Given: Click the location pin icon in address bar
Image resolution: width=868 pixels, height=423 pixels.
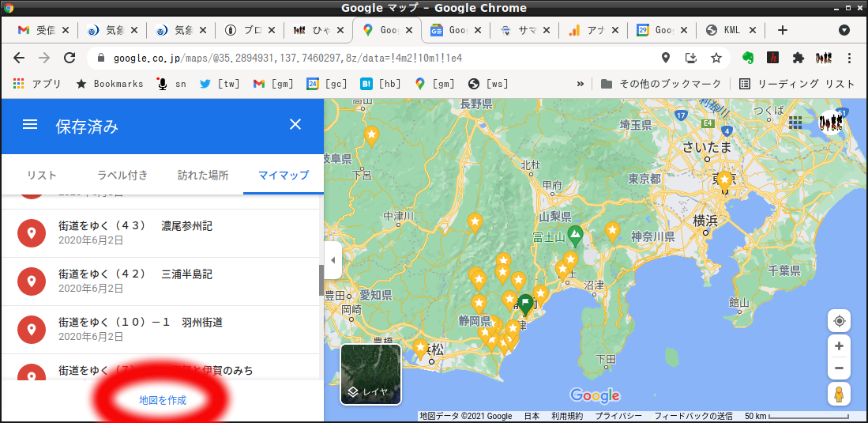Looking at the screenshot, I should point(665,58).
